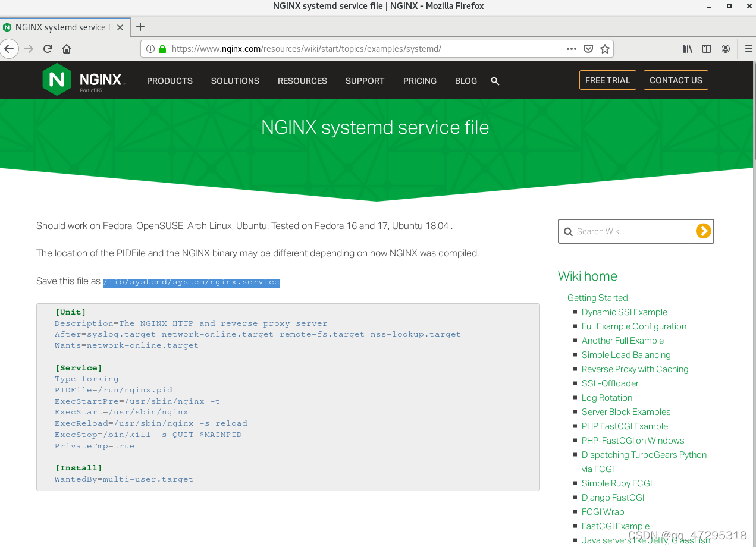This screenshot has height=547, width=756.
Task: Open Log Rotation link
Action: pyautogui.click(x=607, y=398)
